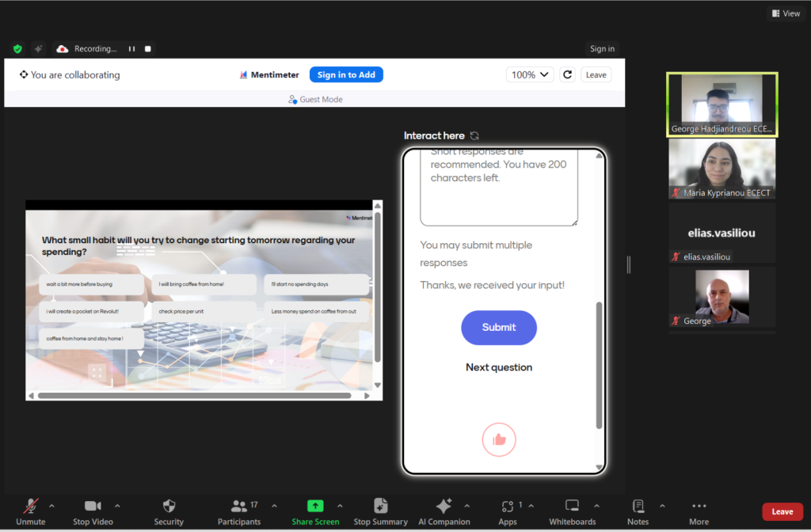Click the green Share Screen icon
This screenshot has height=532, width=811.
(315, 507)
